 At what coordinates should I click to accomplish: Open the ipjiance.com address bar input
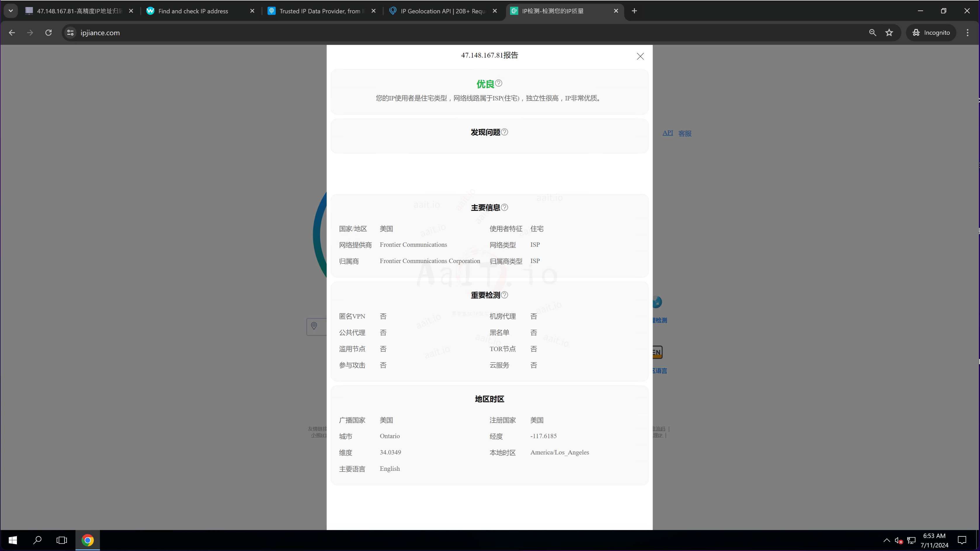point(101,32)
